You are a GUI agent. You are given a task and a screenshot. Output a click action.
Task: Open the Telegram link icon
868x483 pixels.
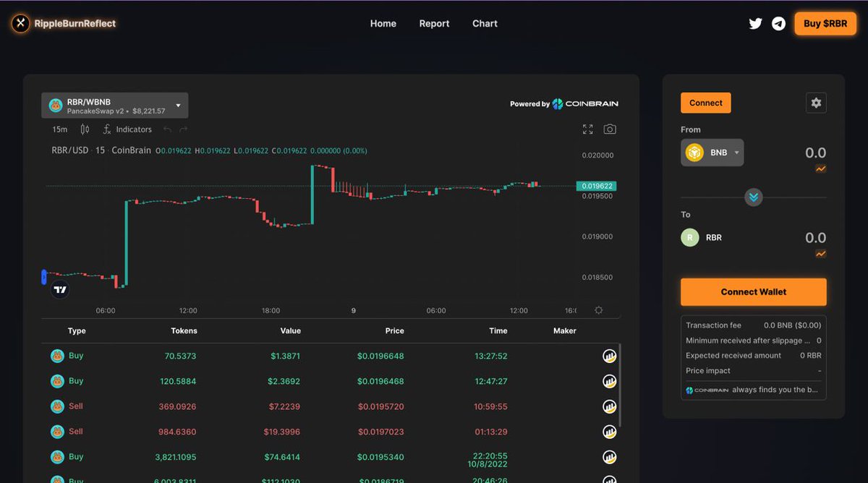coord(778,24)
